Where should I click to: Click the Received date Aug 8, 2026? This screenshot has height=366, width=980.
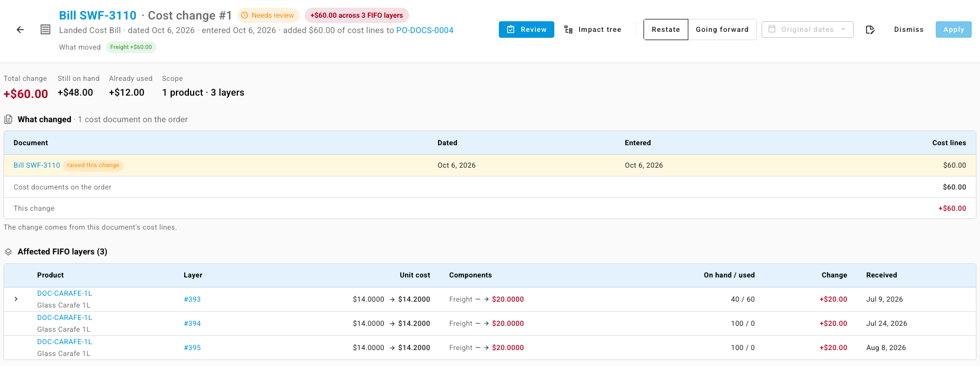tap(886, 348)
